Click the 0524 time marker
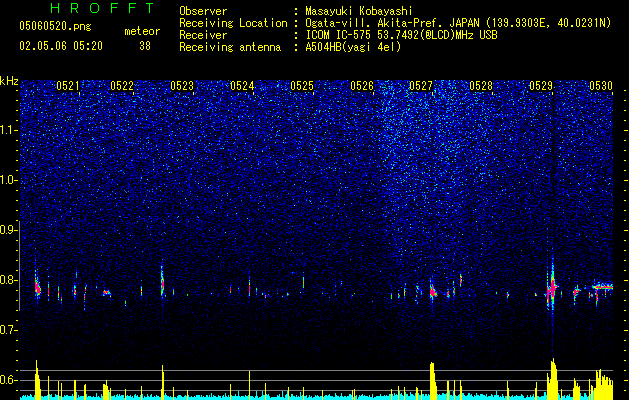 coord(242,86)
